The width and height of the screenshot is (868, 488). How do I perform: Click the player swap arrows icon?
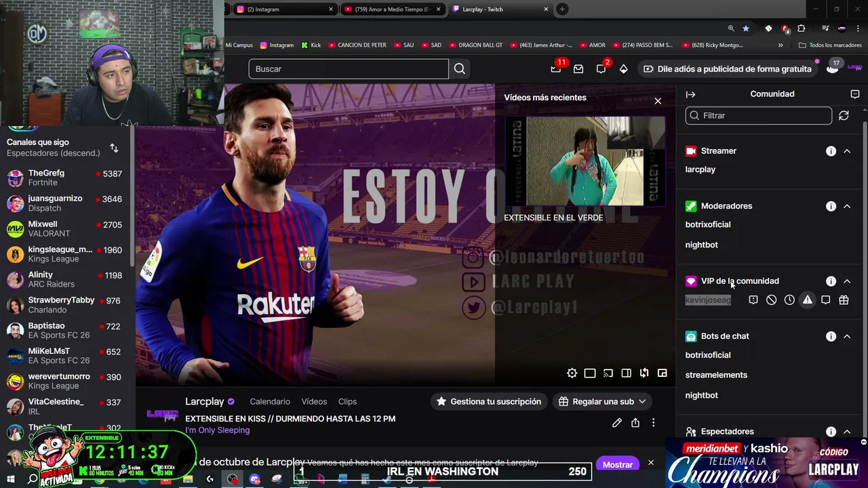[x=644, y=373]
